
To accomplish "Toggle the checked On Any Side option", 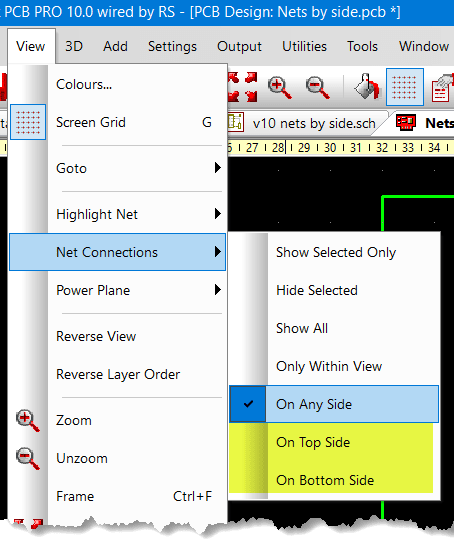I will coord(334,404).
